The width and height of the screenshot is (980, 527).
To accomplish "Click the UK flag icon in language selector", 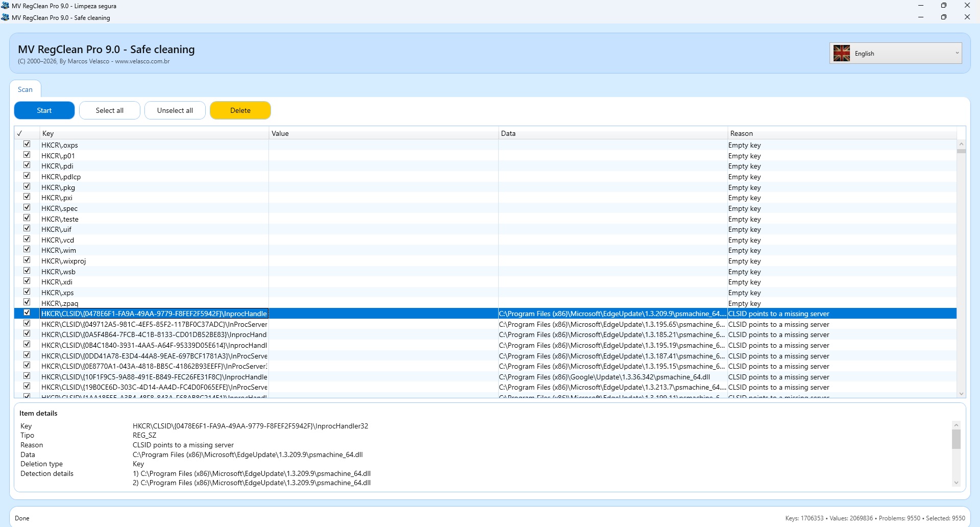I will [841, 53].
